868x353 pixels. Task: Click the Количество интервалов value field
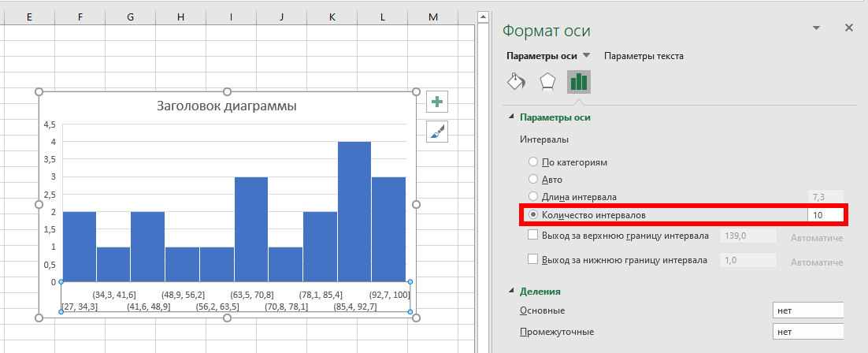click(824, 214)
